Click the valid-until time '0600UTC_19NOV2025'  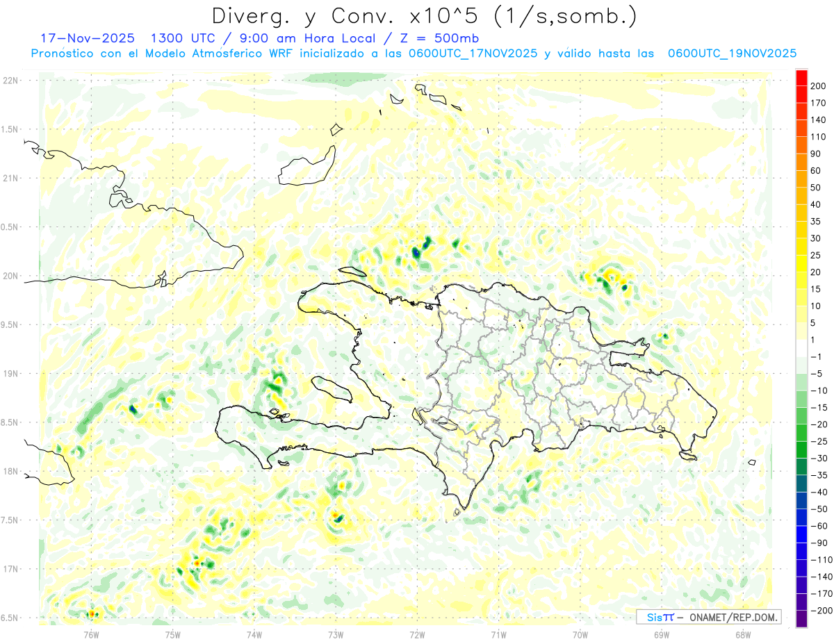coord(732,53)
